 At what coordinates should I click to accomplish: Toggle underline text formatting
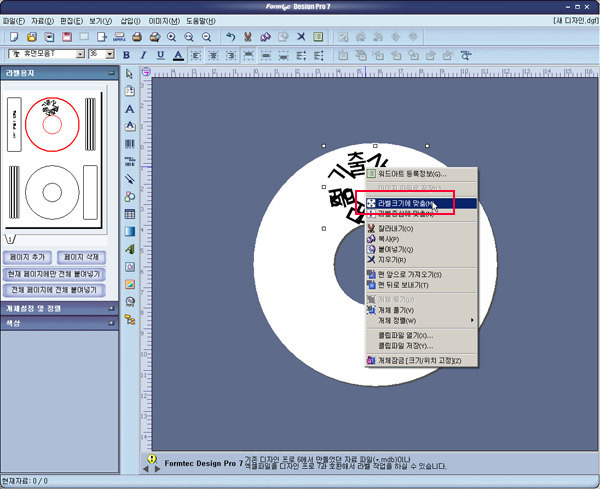tap(159, 54)
